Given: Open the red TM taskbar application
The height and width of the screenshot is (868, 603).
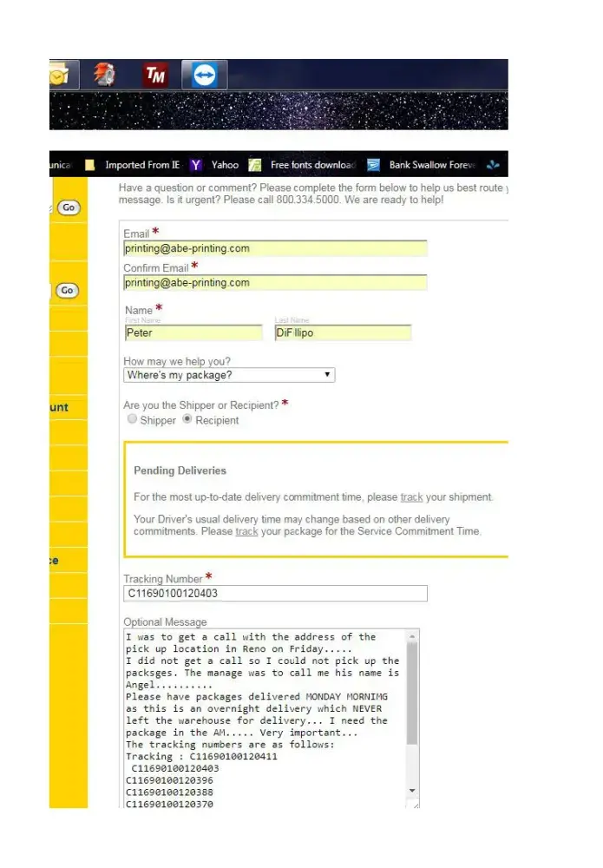Looking at the screenshot, I should [155, 76].
